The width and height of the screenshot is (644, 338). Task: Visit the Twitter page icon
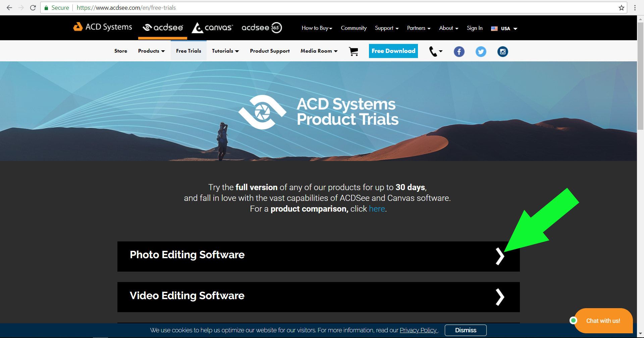point(481,52)
